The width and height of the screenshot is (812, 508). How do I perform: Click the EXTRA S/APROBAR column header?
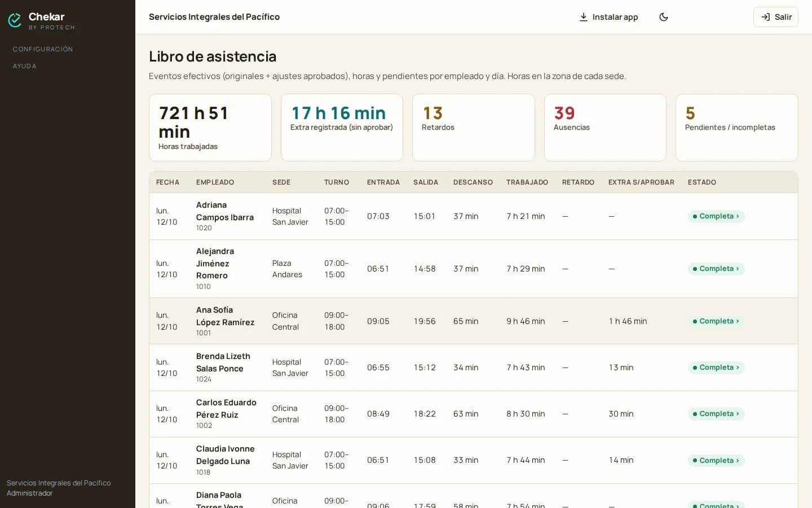point(641,182)
